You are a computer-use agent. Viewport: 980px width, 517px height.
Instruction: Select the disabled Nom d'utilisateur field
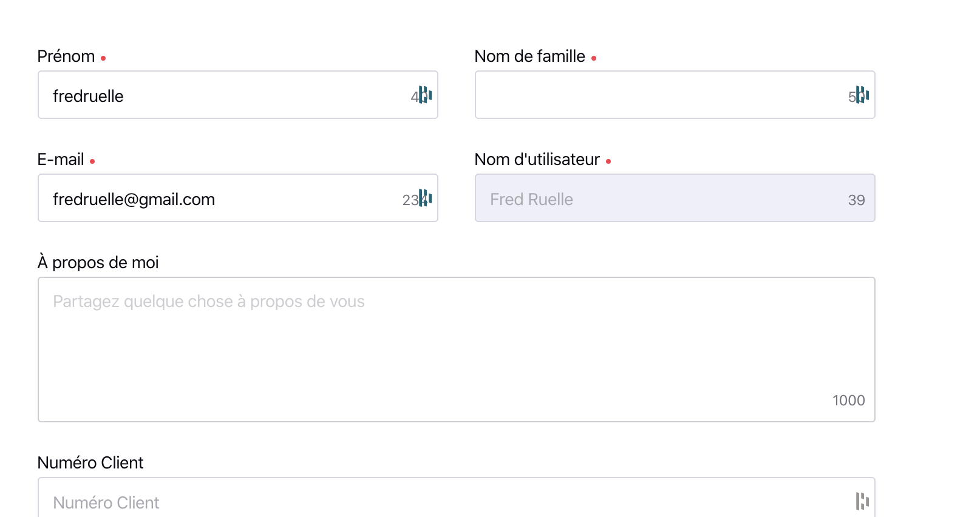pyautogui.click(x=675, y=198)
